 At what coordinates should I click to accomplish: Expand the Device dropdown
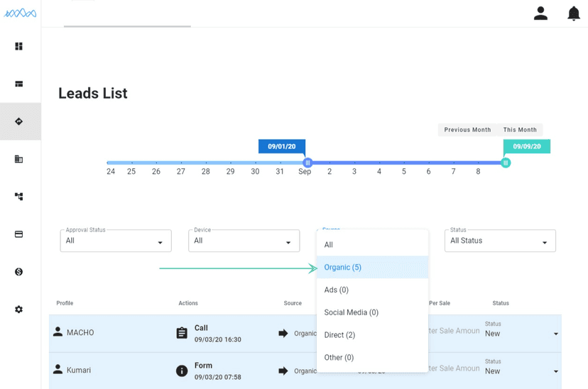click(x=244, y=241)
